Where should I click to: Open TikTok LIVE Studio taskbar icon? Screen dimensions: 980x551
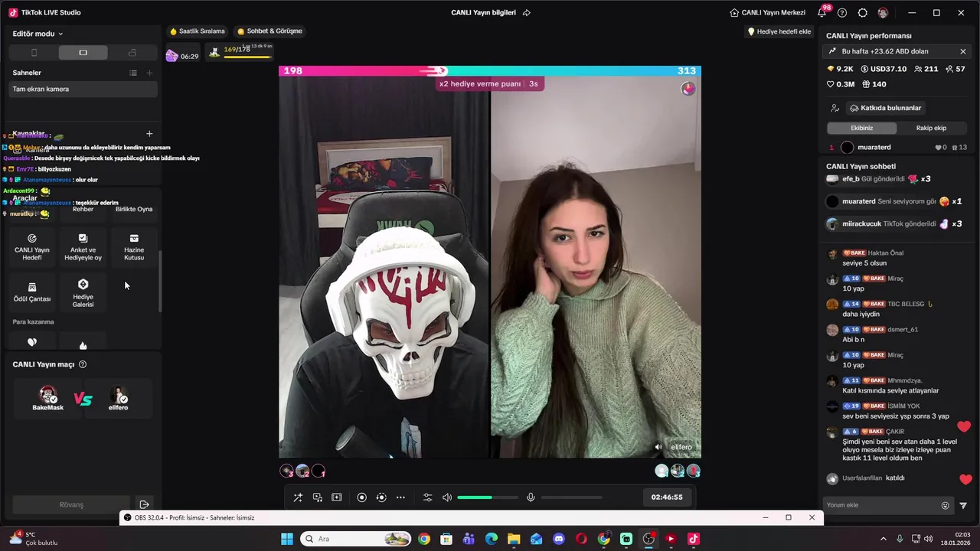[694, 539]
